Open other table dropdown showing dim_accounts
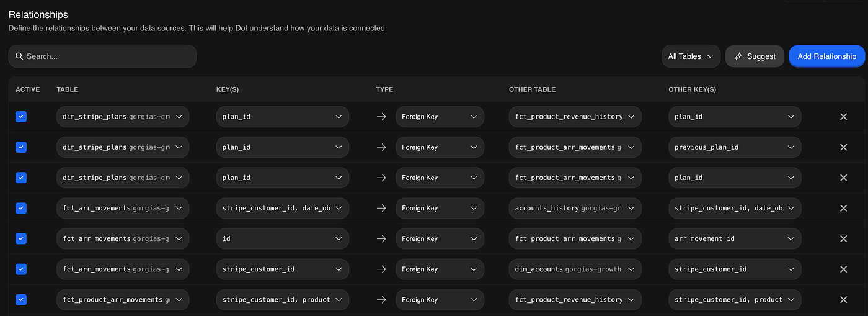Viewport: 868px width, 316px height. click(x=575, y=269)
